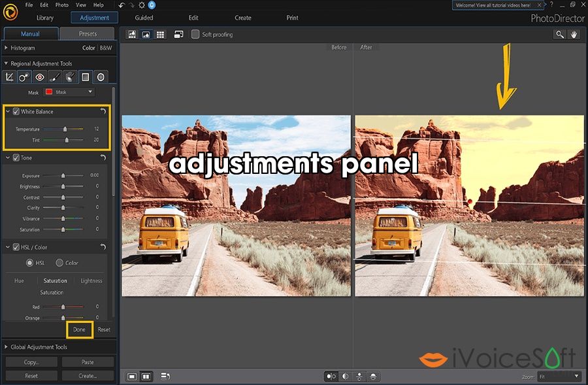Select the Adjustment Selection tool

pyautogui.click(x=70, y=77)
